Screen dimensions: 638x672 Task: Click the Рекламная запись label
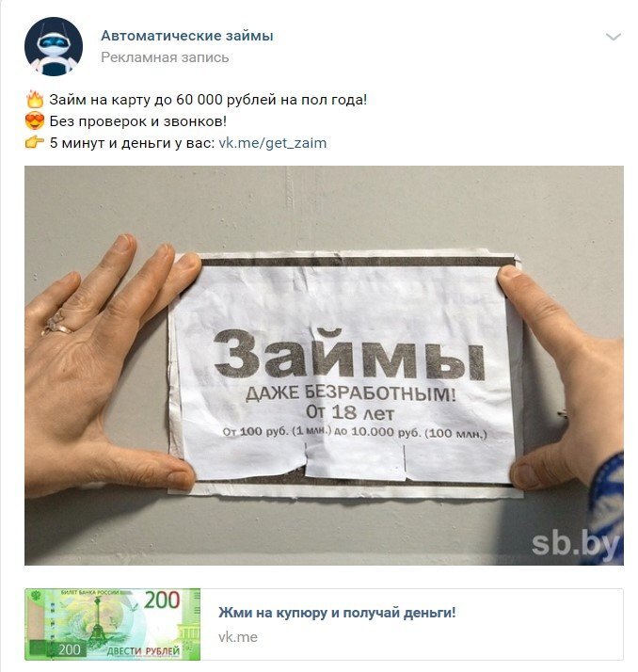[x=165, y=57]
